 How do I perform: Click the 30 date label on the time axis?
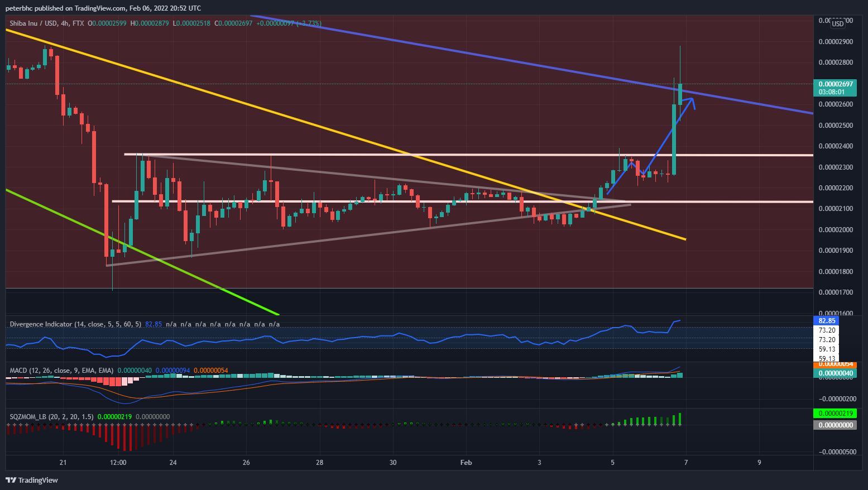pyautogui.click(x=393, y=463)
